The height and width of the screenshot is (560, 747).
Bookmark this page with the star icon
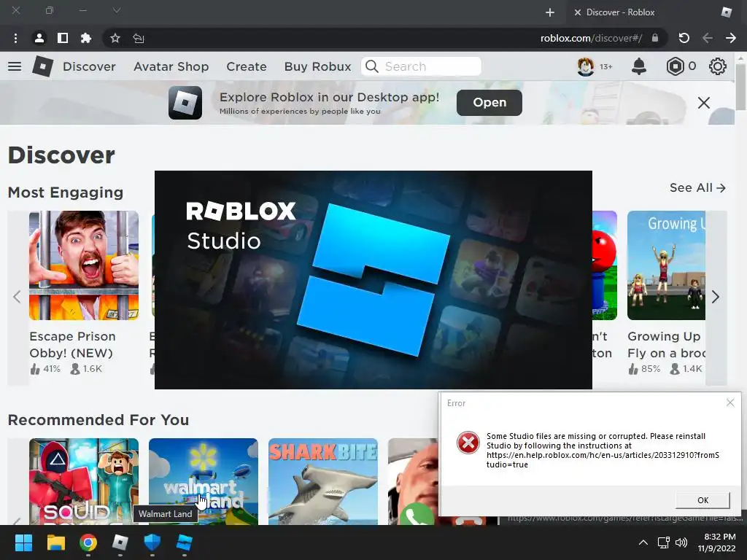click(x=115, y=38)
